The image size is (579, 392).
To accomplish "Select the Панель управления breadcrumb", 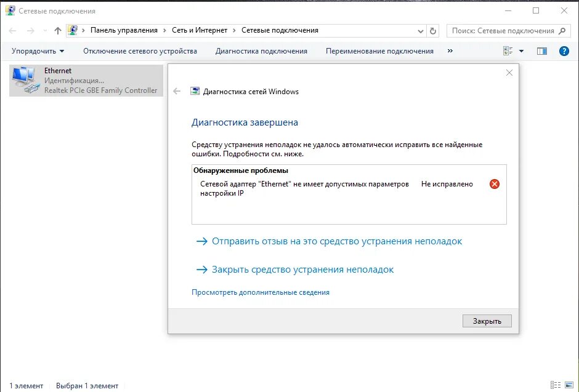I will pyautogui.click(x=124, y=30).
